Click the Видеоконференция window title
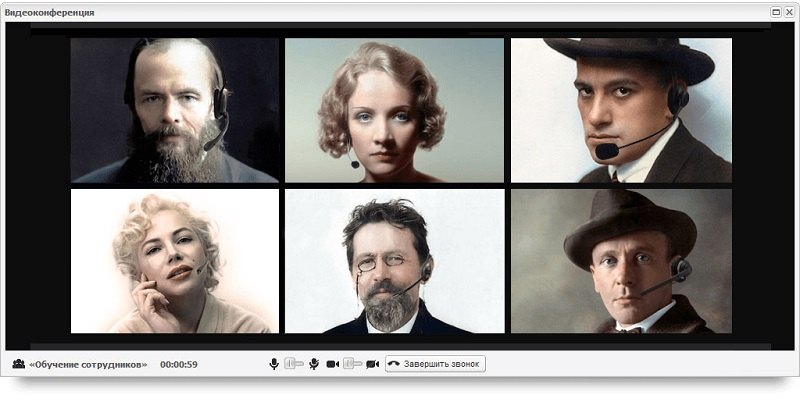Image resolution: width=800 pixels, height=409 pixels. 49,13
